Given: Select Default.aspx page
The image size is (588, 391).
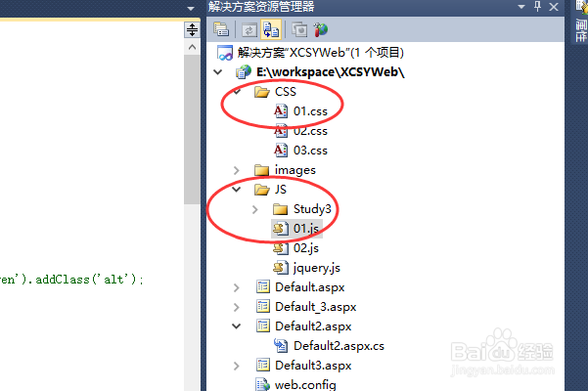Looking at the screenshot, I should 310,287.
